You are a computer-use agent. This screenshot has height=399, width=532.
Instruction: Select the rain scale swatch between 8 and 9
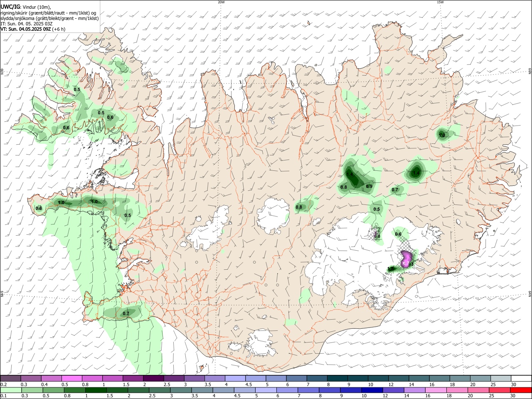tap(330, 390)
